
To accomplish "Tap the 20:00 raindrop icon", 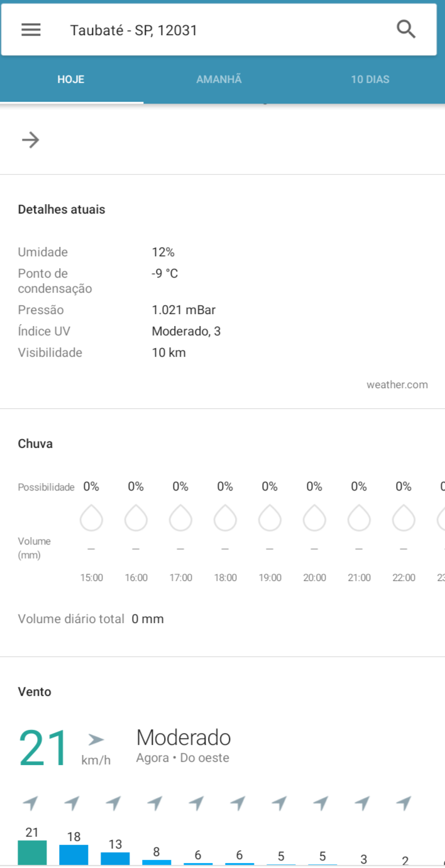I will click(314, 518).
